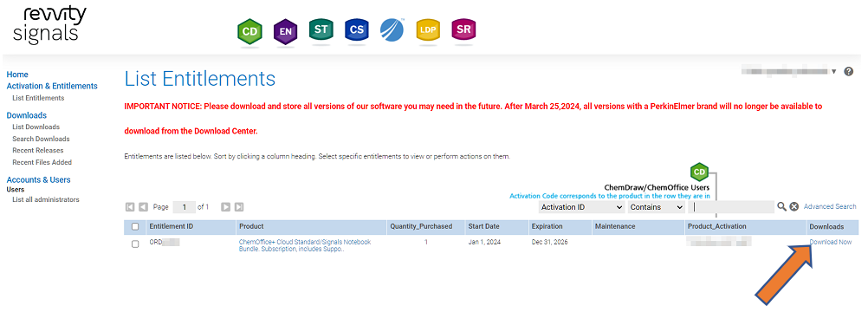Select Recent Releases in sidebar menu
This screenshot has width=868, height=312.
tap(37, 150)
